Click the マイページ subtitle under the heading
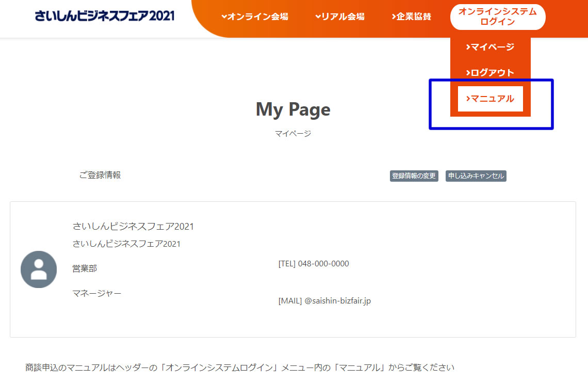Viewport: 588px width, 383px height. pyautogui.click(x=293, y=134)
